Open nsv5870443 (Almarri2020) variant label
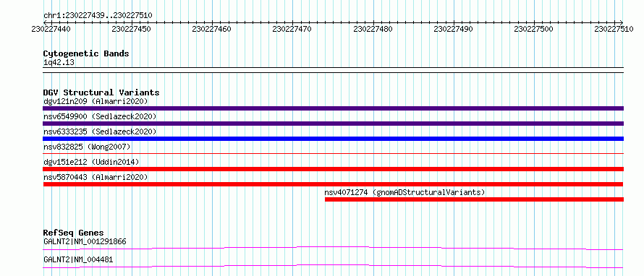The width and height of the screenshot is (644, 276). [96, 177]
